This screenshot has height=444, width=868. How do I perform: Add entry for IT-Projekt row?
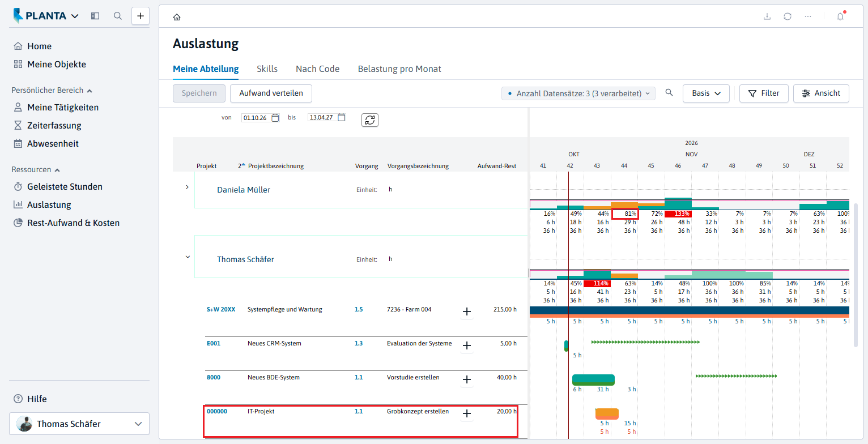click(467, 413)
